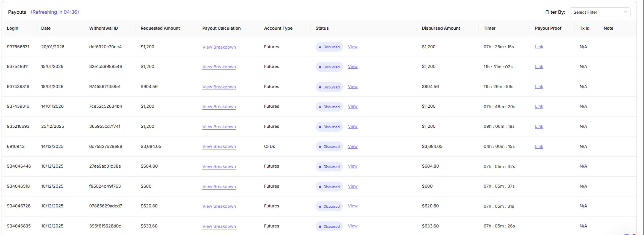Click the Disbursed Amount column header

(x=441, y=28)
